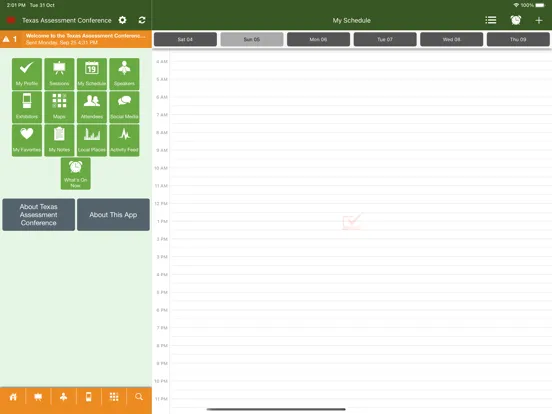The image size is (552, 414).
Task: Tap the exhibitors phone icon in bottom bar
Action: 89,397
